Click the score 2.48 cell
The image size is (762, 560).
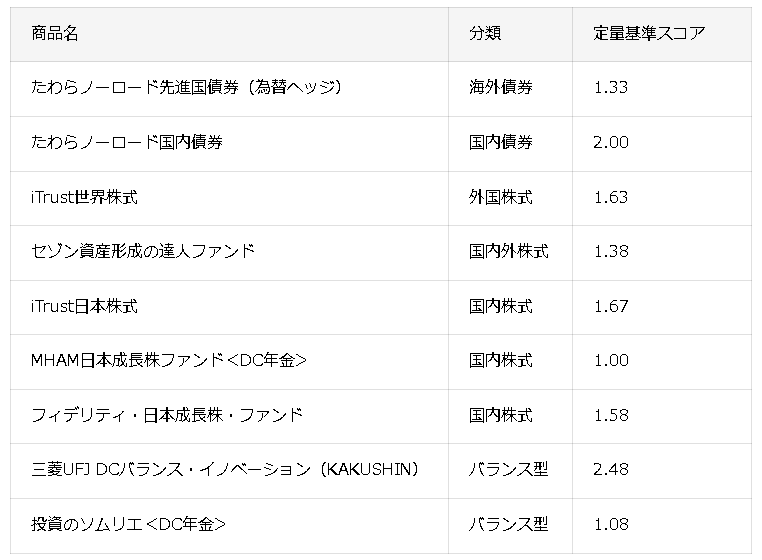[611, 469]
